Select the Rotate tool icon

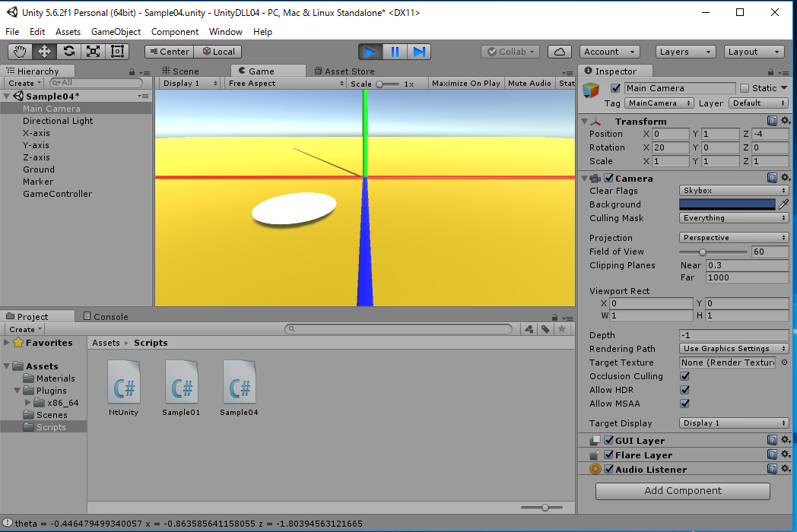click(69, 52)
